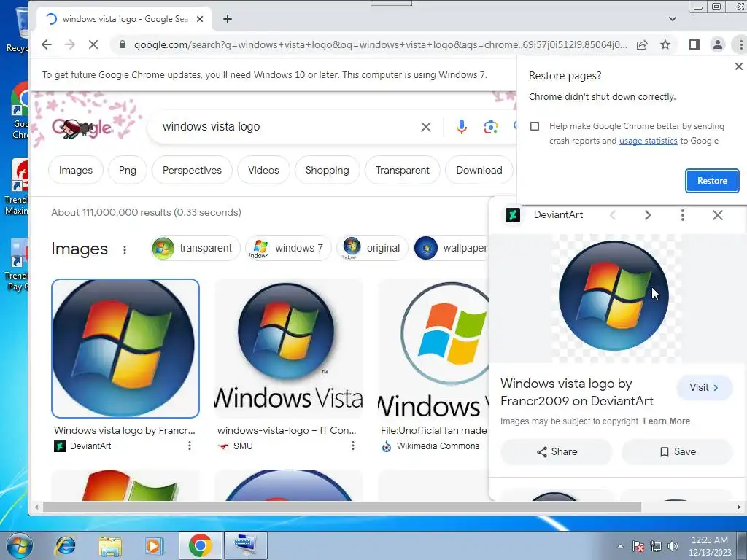The height and width of the screenshot is (560, 747).
Task: Enable sending crash reports checkbox
Action: click(x=535, y=126)
